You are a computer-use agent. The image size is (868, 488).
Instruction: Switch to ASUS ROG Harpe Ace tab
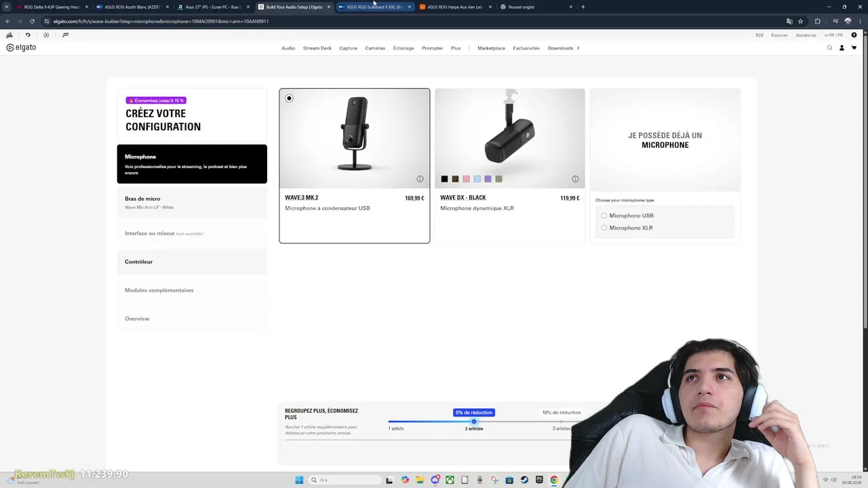point(455,7)
